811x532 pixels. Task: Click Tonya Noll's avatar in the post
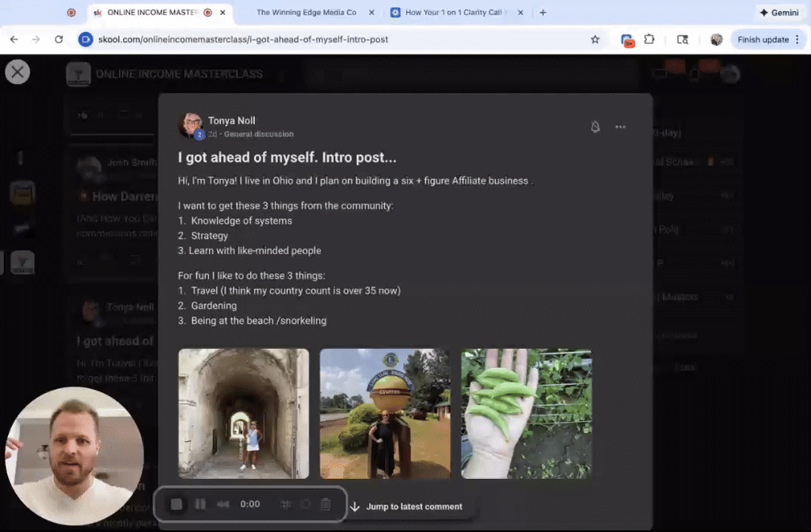click(190, 126)
